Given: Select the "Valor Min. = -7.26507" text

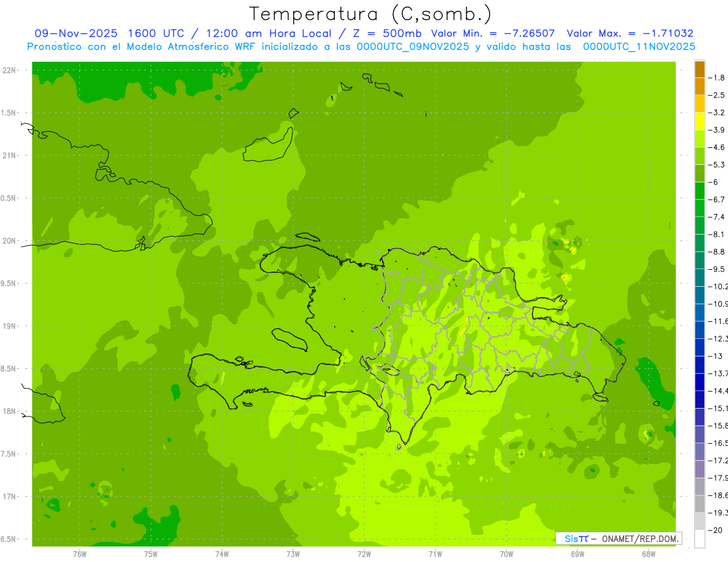Looking at the screenshot, I should [x=493, y=33].
